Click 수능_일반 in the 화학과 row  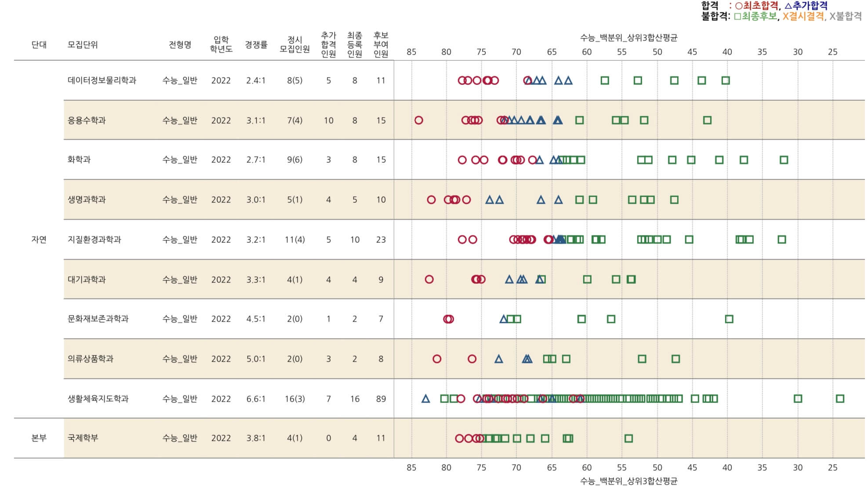point(180,160)
